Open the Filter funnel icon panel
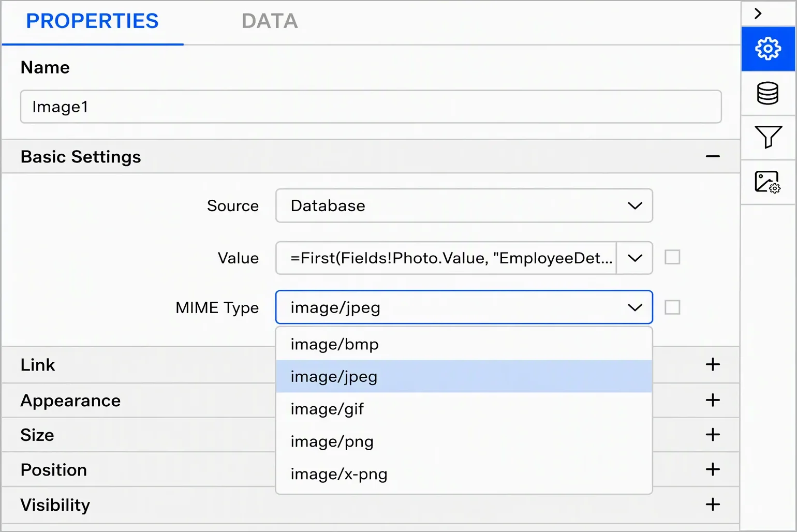Image resolution: width=797 pixels, height=532 pixels. pos(768,138)
